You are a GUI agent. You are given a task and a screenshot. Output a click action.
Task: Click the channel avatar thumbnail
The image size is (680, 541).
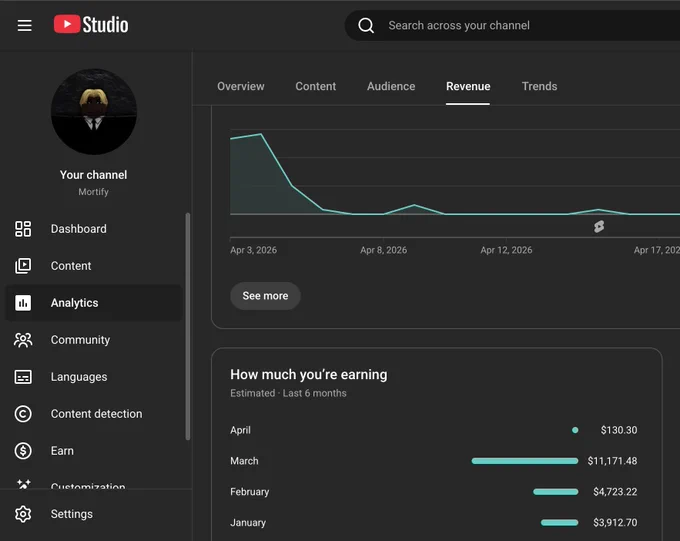[x=94, y=111]
